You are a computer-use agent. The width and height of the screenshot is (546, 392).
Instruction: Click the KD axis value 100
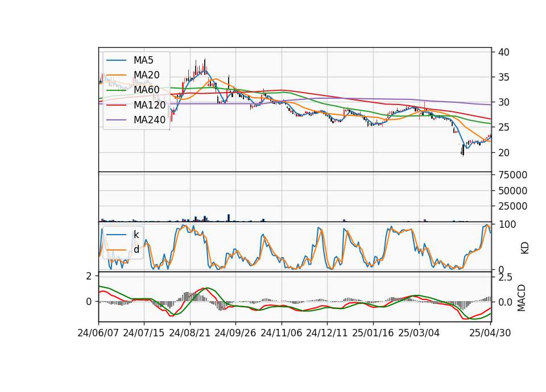click(x=507, y=224)
